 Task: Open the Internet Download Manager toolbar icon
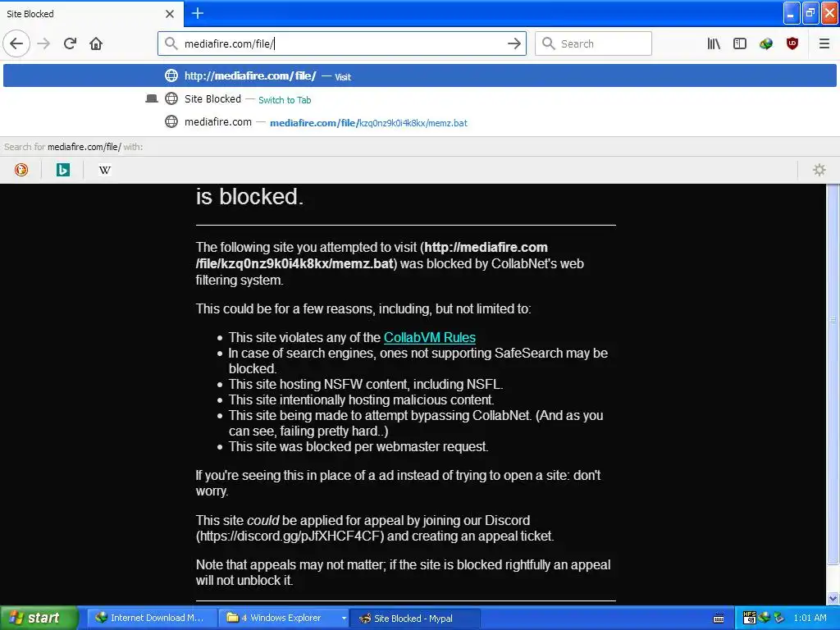click(x=766, y=43)
